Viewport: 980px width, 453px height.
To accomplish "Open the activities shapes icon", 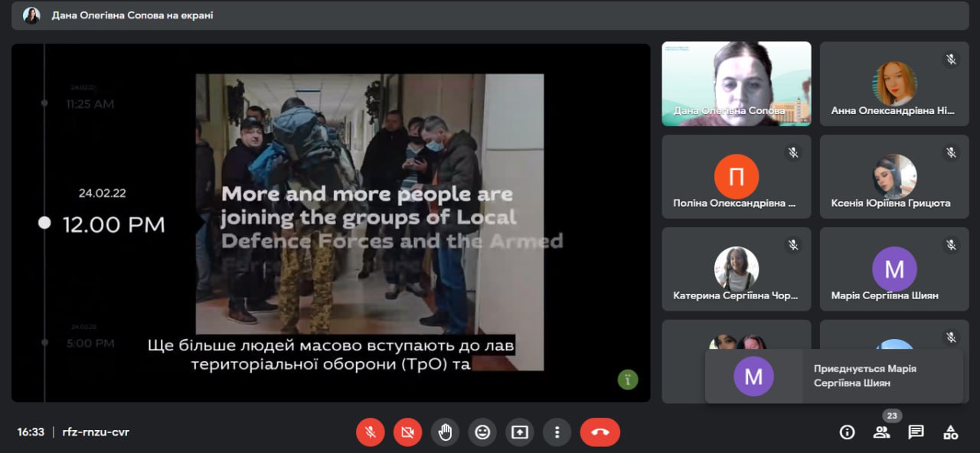I will click(951, 432).
